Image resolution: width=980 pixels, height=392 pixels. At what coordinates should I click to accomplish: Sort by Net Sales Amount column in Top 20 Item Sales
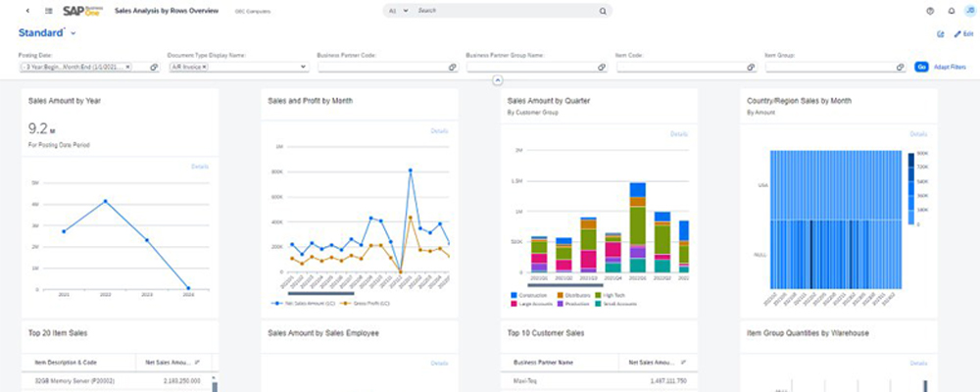(x=196, y=363)
